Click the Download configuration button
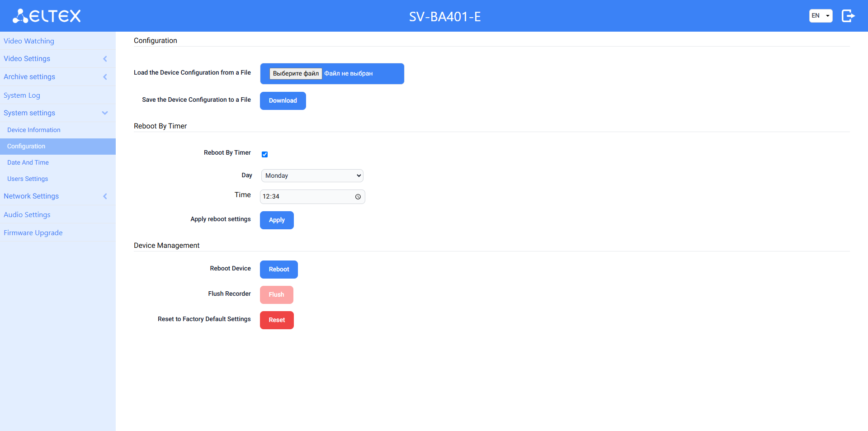Screen dimensions: 868x431 tap(283, 101)
